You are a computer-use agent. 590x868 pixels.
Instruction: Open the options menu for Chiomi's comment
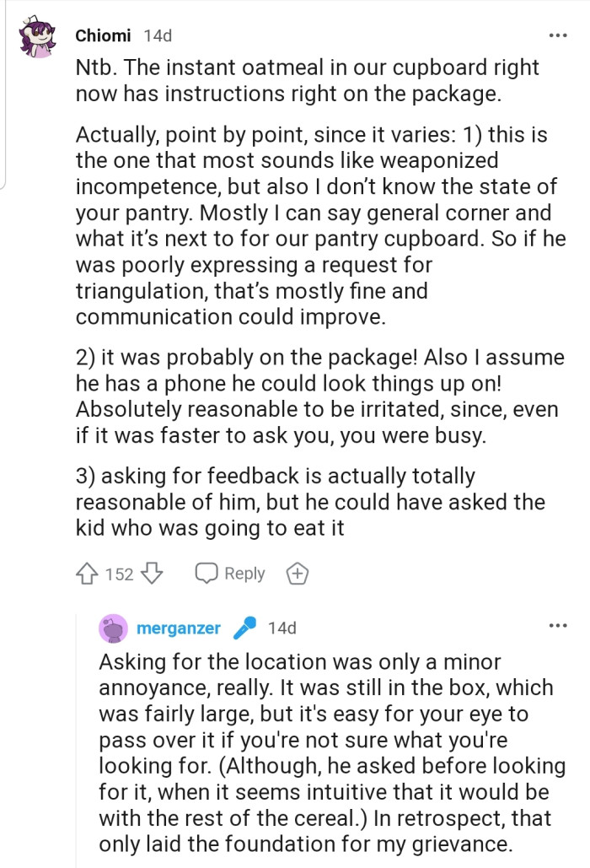557,35
